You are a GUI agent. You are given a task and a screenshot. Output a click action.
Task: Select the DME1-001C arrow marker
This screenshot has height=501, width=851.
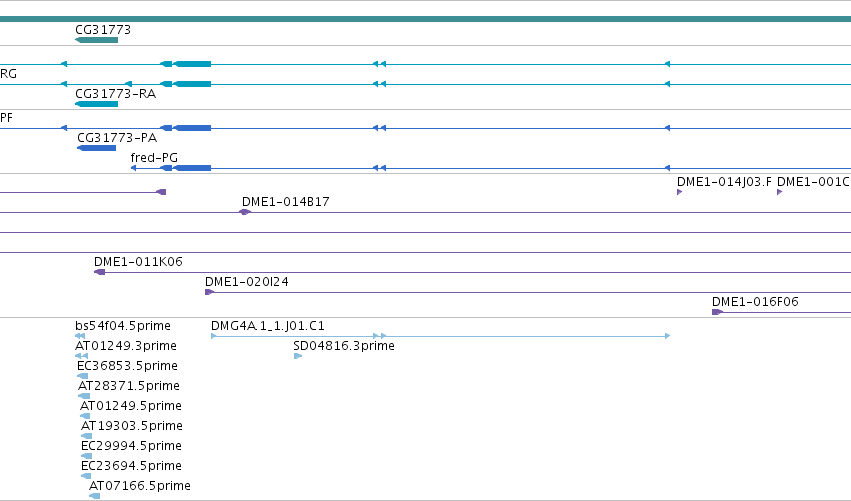coord(779,192)
